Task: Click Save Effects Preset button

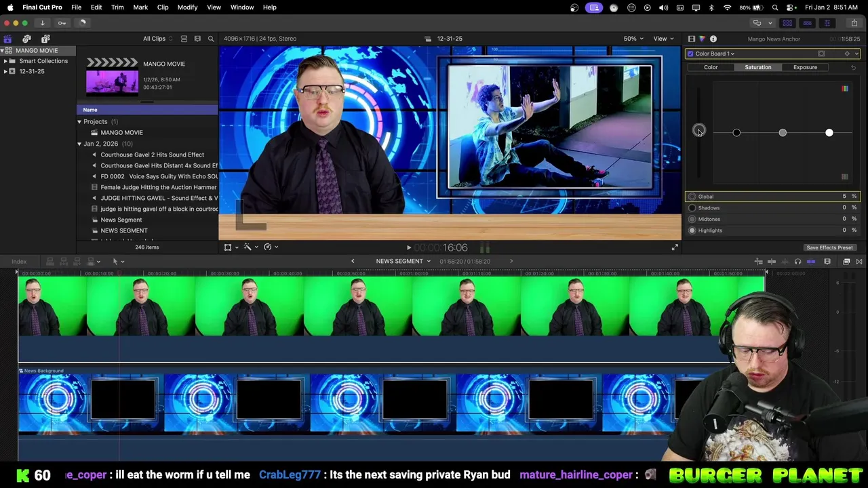Action: click(x=829, y=247)
